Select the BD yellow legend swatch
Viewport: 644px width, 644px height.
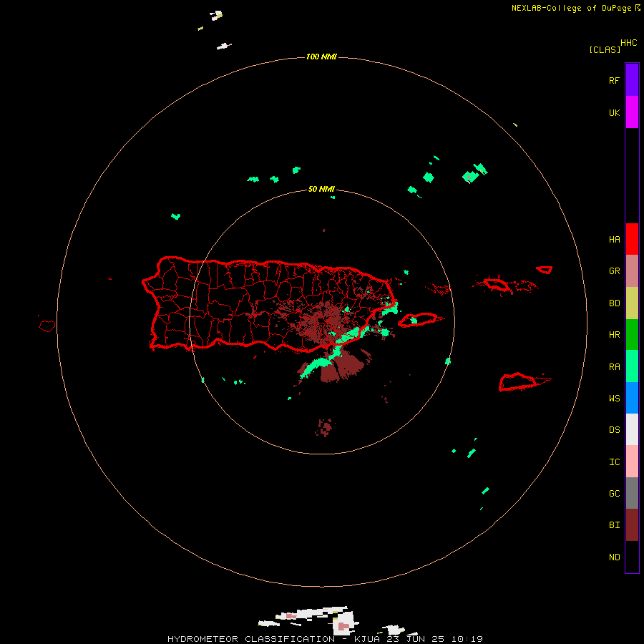click(632, 303)
